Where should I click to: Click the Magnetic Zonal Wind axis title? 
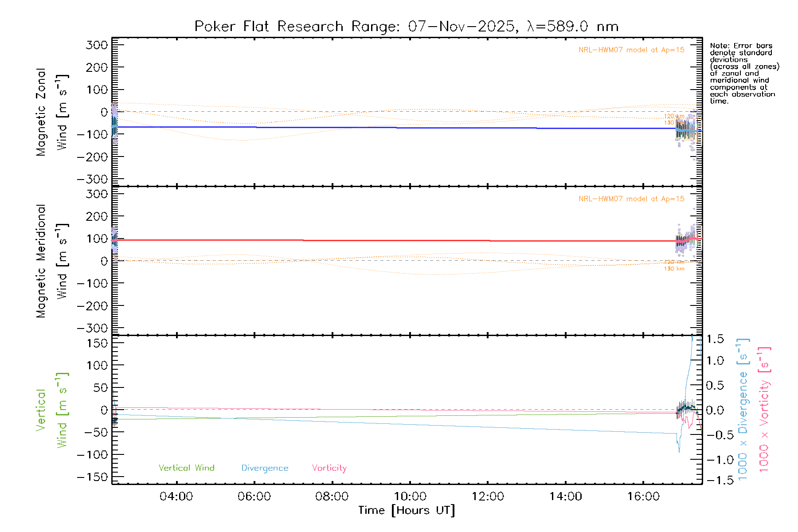pos(51,112)
